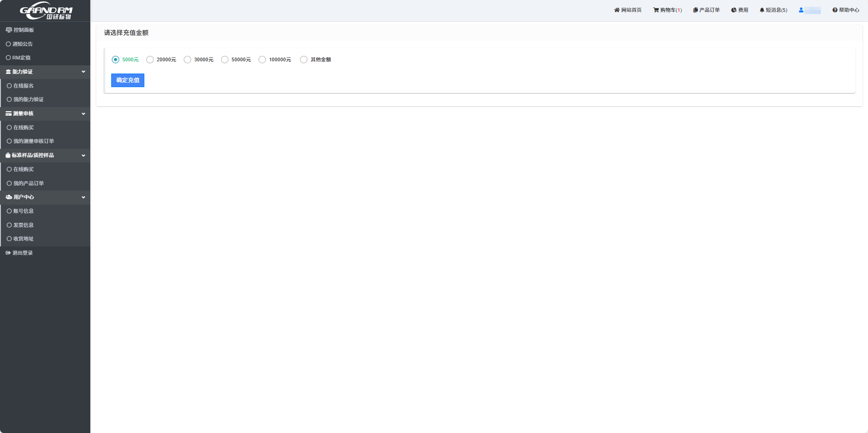Click the GrandRM logo in the top left
This screenshot has height=433, width=868.
click(45, 10)
